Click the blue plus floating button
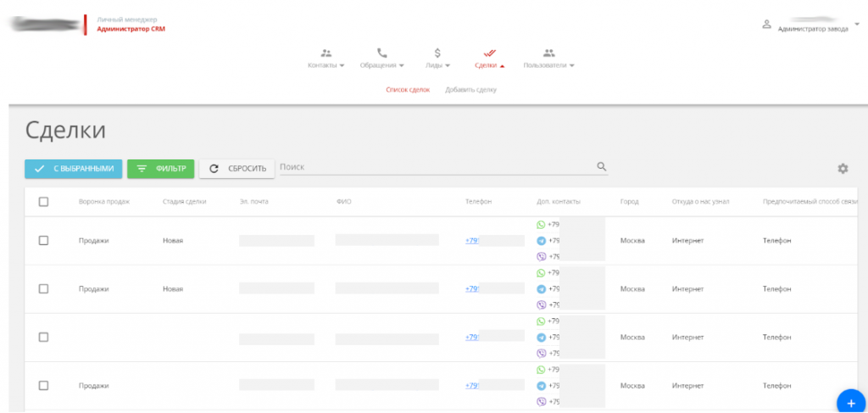 point(851,403)
